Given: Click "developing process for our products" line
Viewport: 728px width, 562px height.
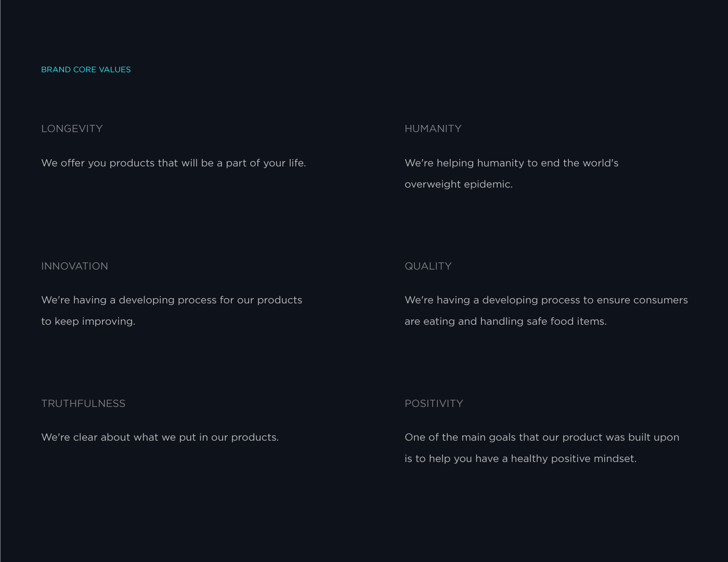Looking at the screenshot, I should pyautogui.click(x=172, y=300).
